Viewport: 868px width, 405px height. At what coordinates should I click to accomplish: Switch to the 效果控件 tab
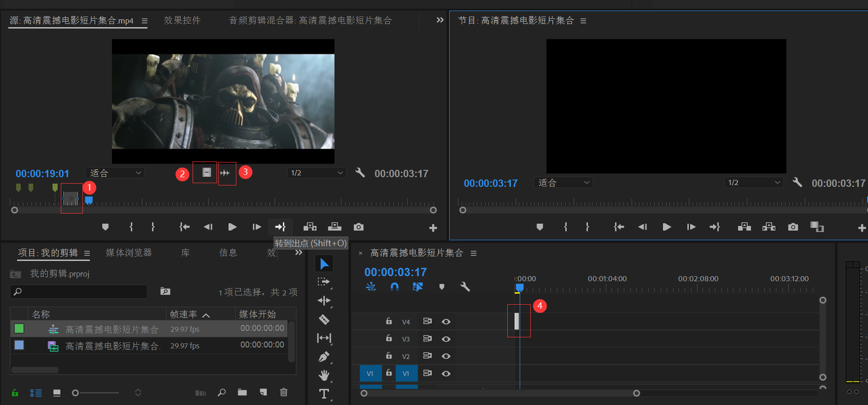182,21
